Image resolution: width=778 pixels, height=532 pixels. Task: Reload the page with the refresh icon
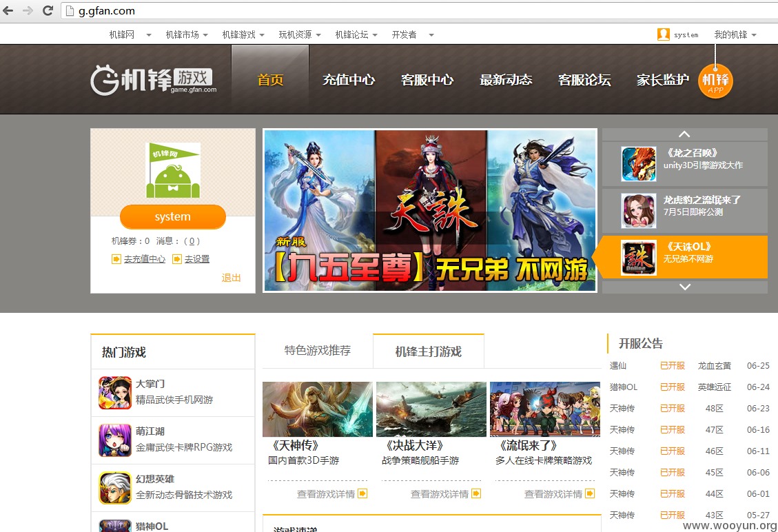[48, 10]
